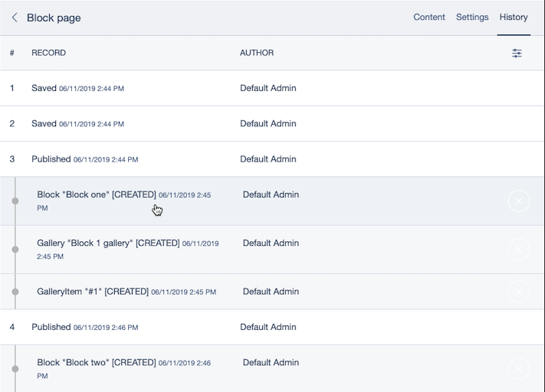The image size is (545, 392).
Task: Click row number 2
Action: (12, 123)
